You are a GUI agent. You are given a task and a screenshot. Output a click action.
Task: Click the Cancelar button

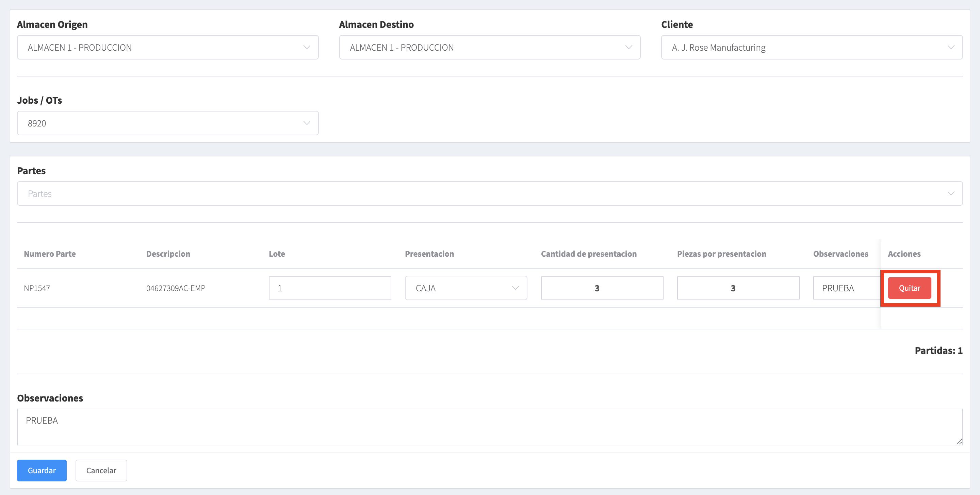tap(101, 470)
